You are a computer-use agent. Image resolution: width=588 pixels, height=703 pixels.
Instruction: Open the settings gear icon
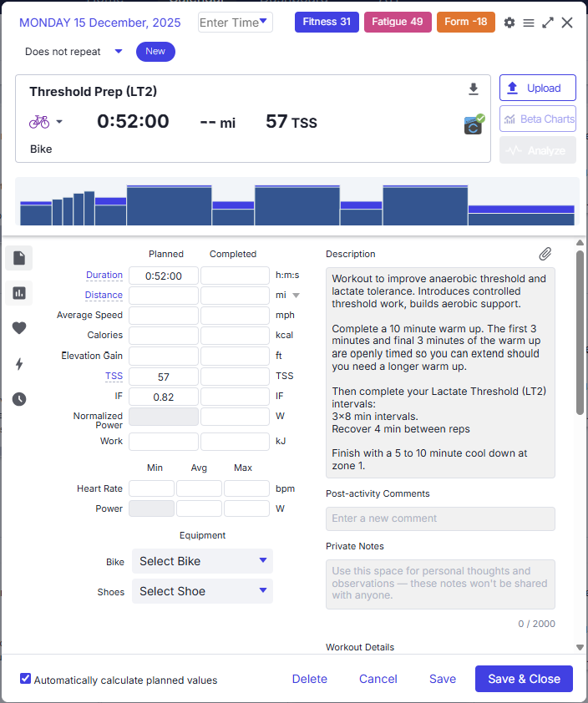(x=509, y=23)
